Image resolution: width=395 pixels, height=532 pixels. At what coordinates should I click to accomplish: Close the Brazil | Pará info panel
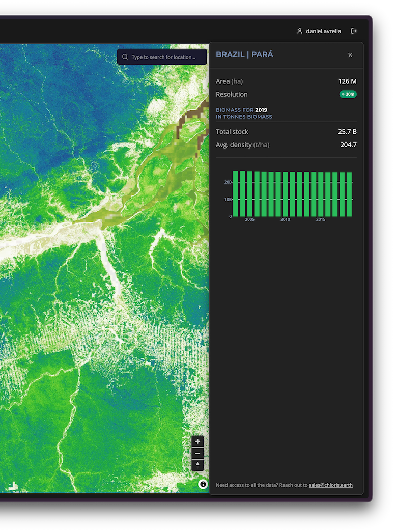pos(350,55)
